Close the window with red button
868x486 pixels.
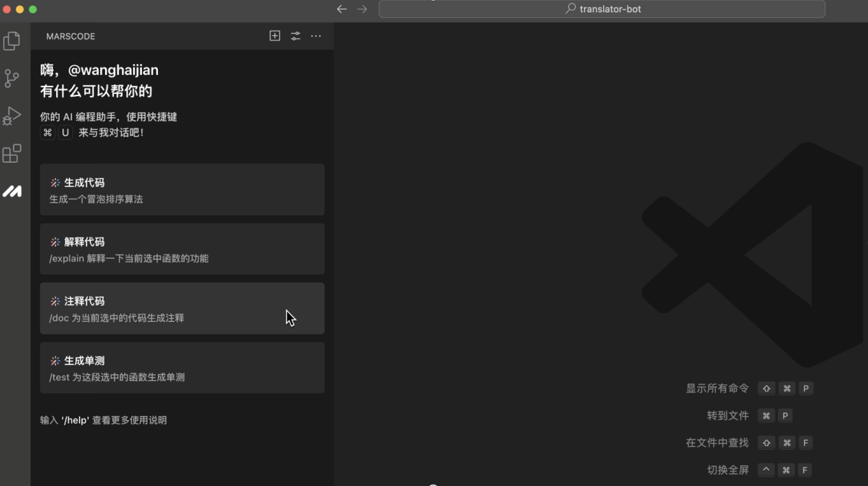[7, 9]
